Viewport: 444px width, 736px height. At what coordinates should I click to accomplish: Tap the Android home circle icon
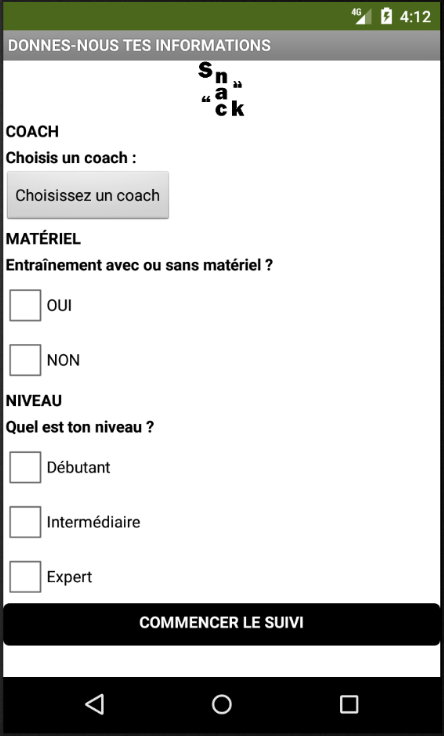click(x=222, y=705)
